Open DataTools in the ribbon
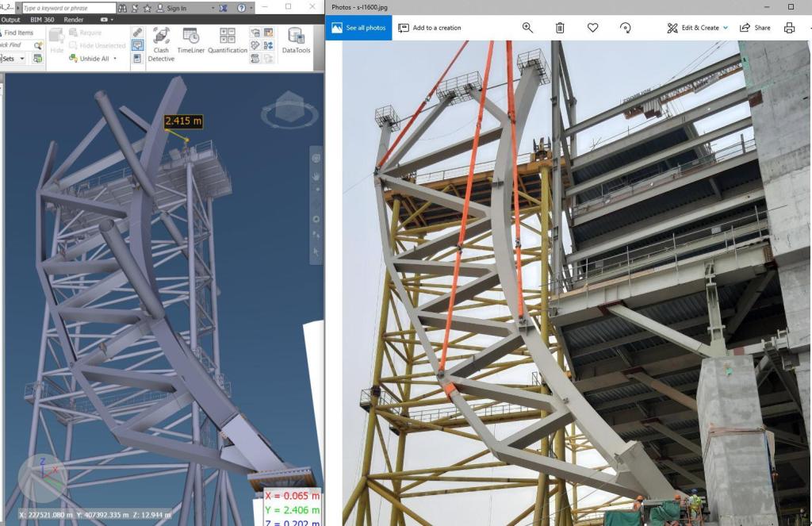Image resolution: width=812 pixels, height=526 pixels. [x=296, y=44]
